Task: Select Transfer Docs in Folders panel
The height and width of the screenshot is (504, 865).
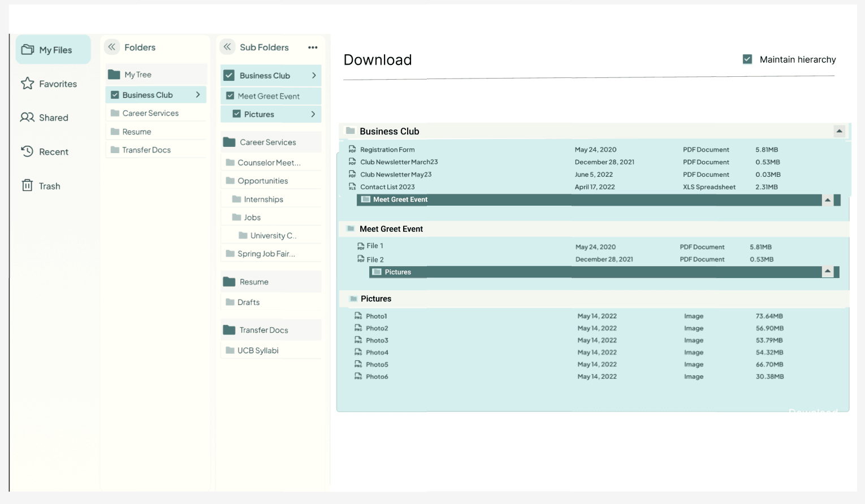Action: click(157, 150)
